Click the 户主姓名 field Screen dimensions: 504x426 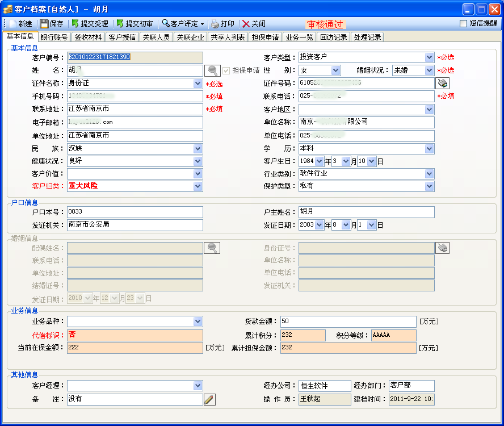tap(367, 212)
